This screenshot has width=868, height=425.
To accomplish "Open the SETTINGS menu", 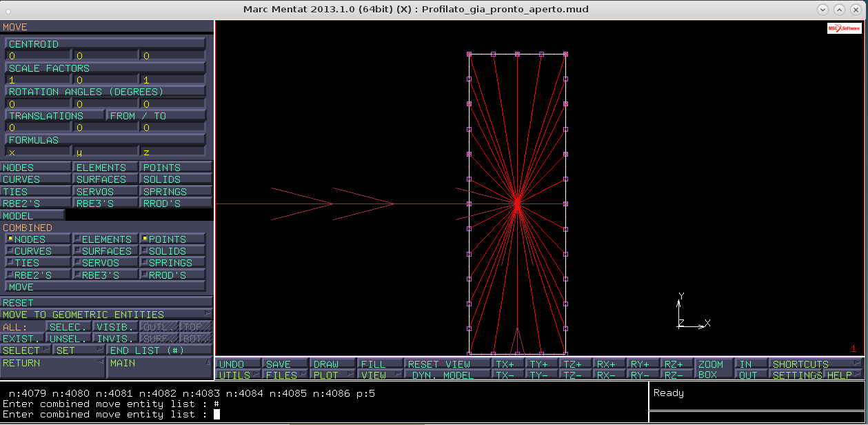I will click(797, 375).
